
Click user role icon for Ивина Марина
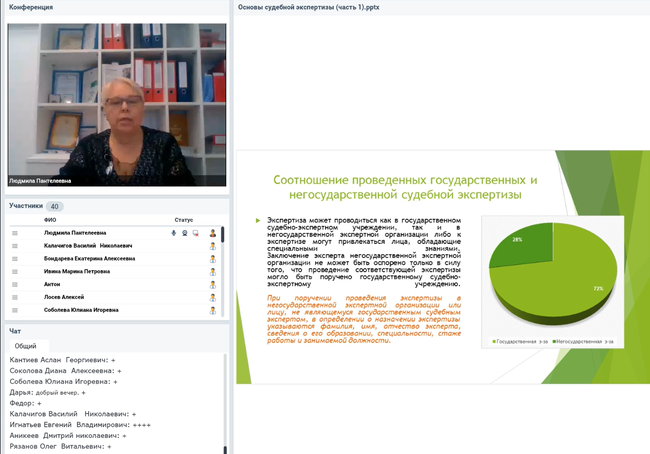pos(212,272)
